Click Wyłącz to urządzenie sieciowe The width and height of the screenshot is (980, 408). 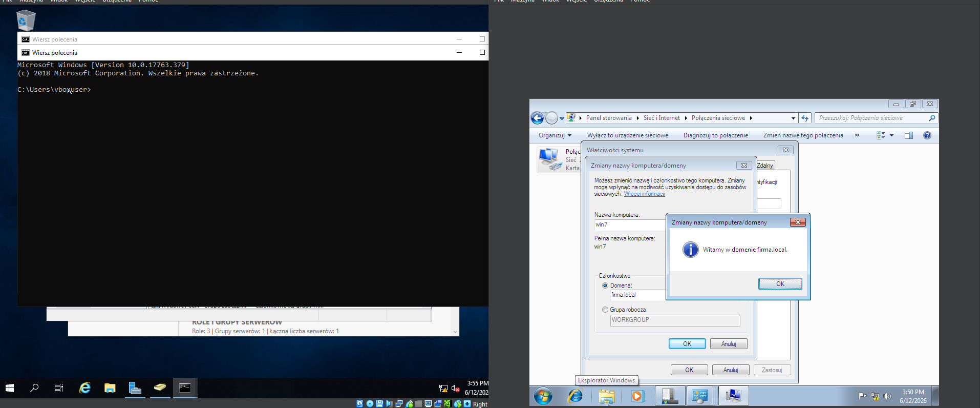[x=628, y=135]
